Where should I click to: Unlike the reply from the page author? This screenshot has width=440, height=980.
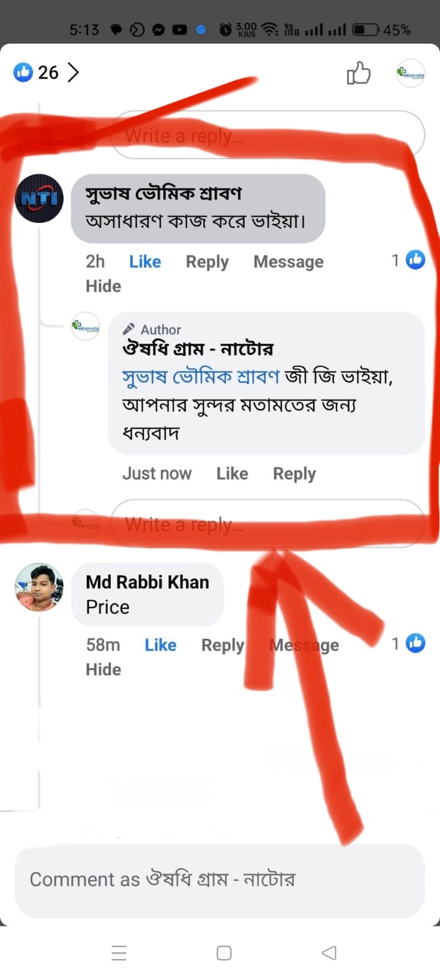[232, 473]
